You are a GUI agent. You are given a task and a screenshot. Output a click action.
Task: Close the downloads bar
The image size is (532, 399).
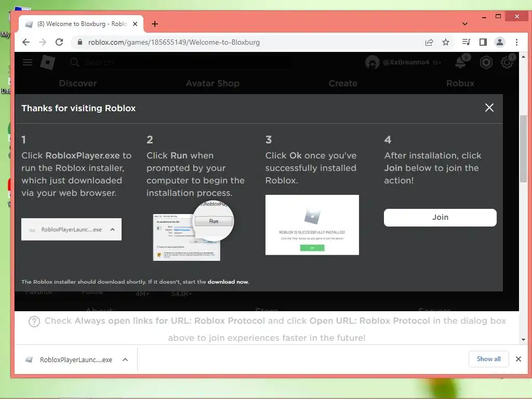(518, 359)
